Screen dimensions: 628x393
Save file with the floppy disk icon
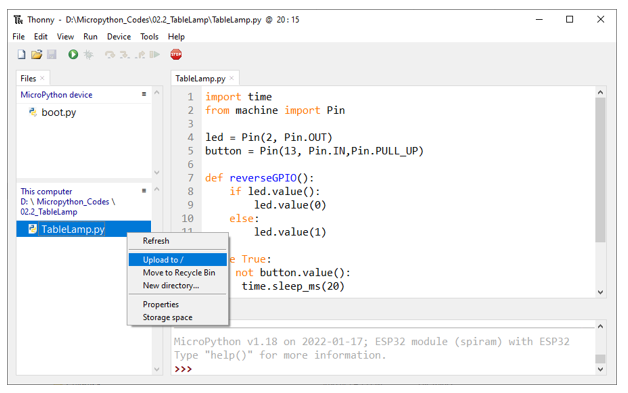[x=52, y=54]
